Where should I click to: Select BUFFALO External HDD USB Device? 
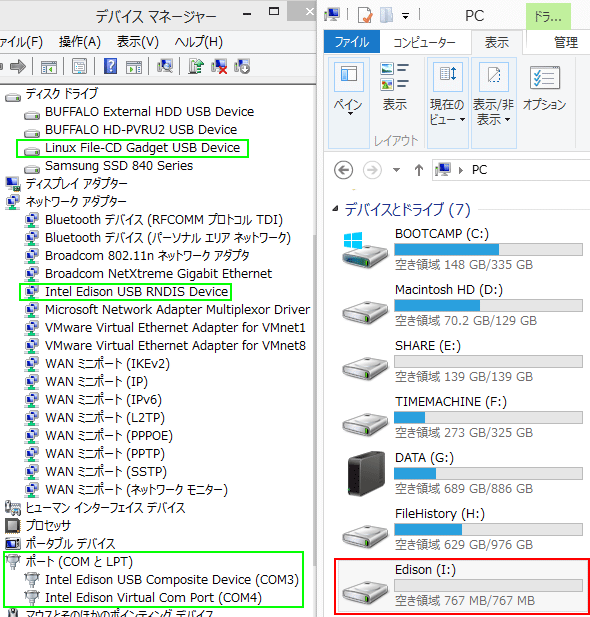pos(150,112)
